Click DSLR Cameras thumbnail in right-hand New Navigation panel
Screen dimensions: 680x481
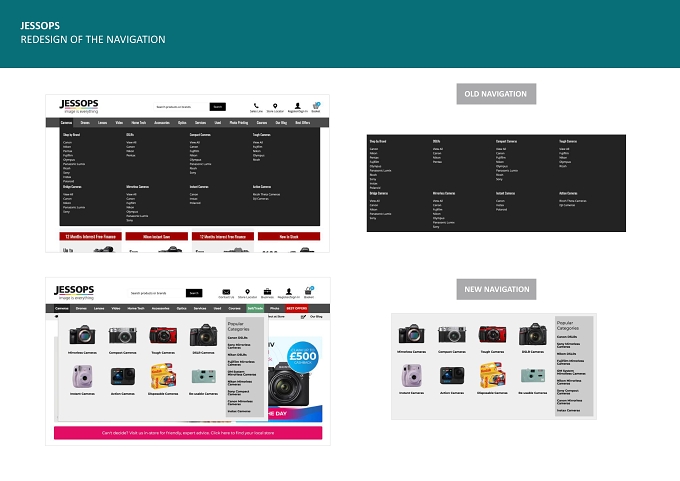(x=533, y=334)
